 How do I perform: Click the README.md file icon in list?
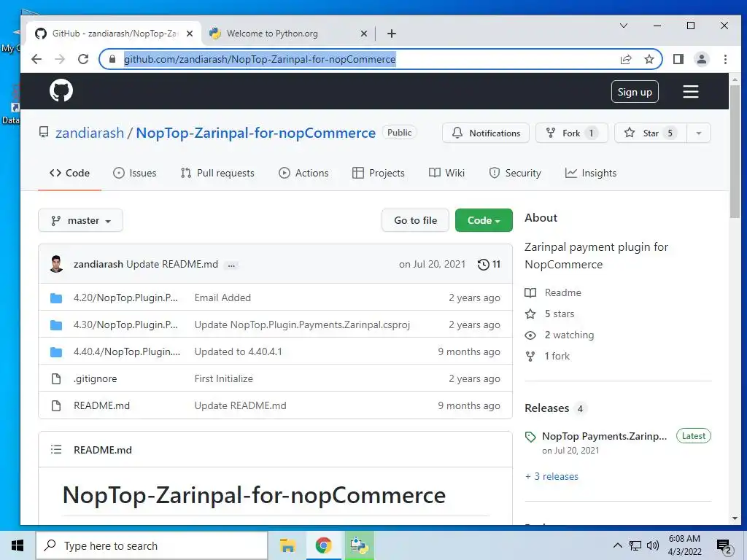pos(56,405)
